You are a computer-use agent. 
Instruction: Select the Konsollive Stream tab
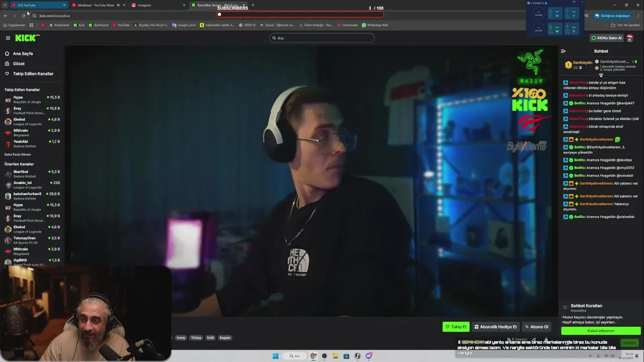tap(217, 5)
